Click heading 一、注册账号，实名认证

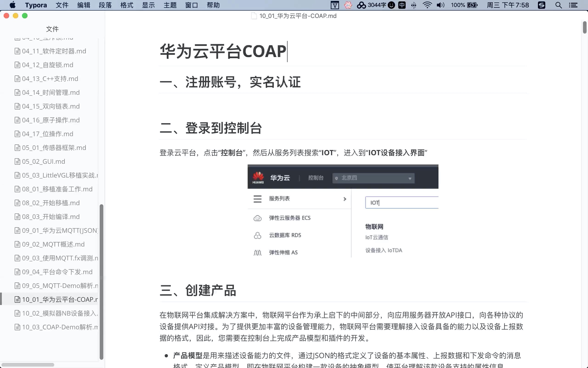(230, 82)
